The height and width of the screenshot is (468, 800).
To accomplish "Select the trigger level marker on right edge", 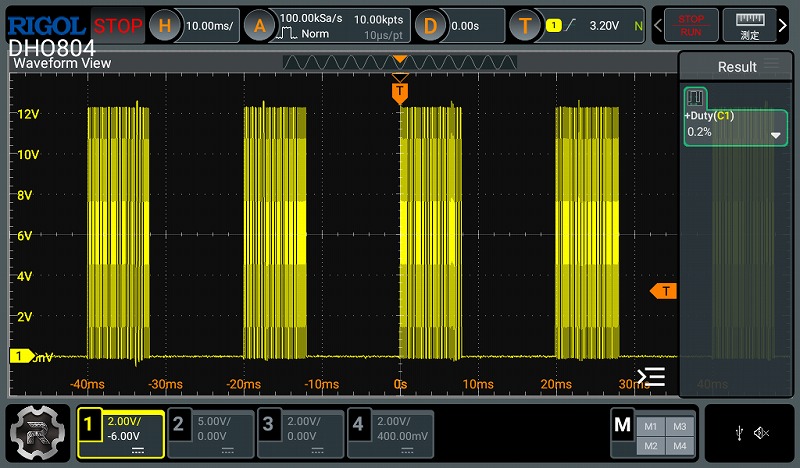I will pyautogui.click(x=664, y=291).
